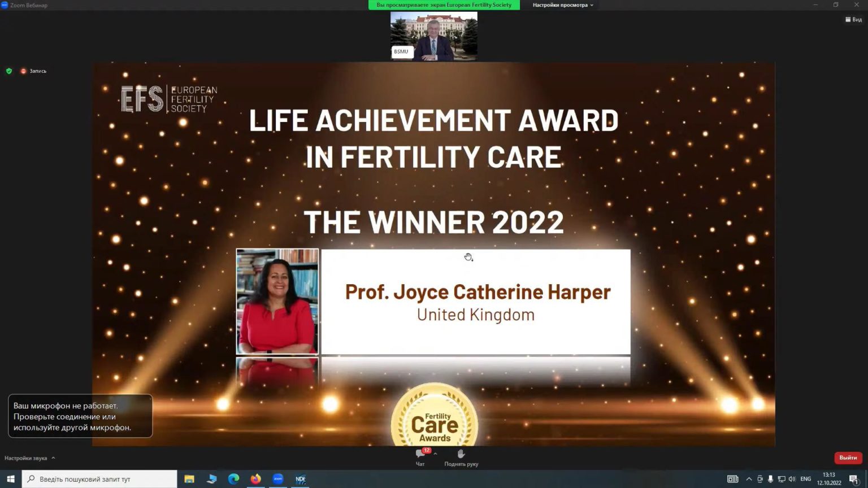Open network status tray icon

click(x=782, y=479)
